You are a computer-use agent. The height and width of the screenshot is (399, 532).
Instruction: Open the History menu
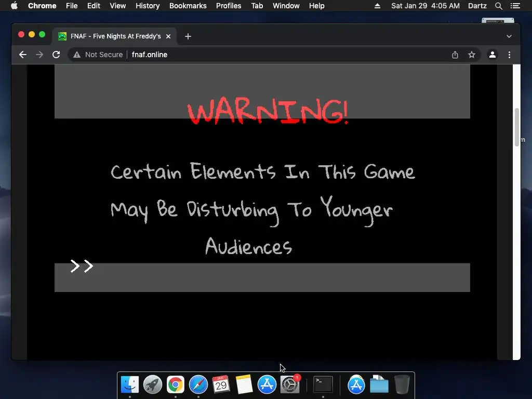(x=148, y=6)
